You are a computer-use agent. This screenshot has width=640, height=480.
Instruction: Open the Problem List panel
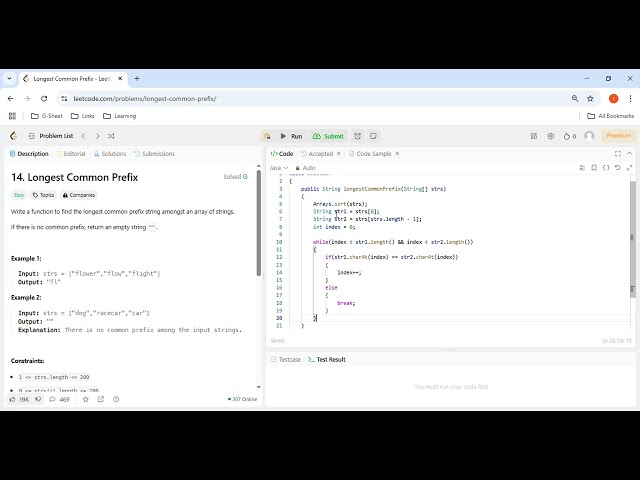coord(51,136)
